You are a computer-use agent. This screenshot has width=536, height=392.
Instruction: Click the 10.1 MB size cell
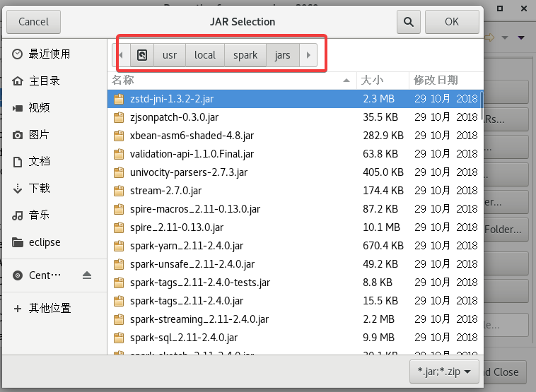click(381, 227)
